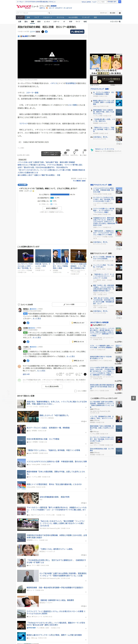This screenshot has height=644, width=138.
Task: Click 参考になった 607 on first comment
Action: tap(78, 323)
